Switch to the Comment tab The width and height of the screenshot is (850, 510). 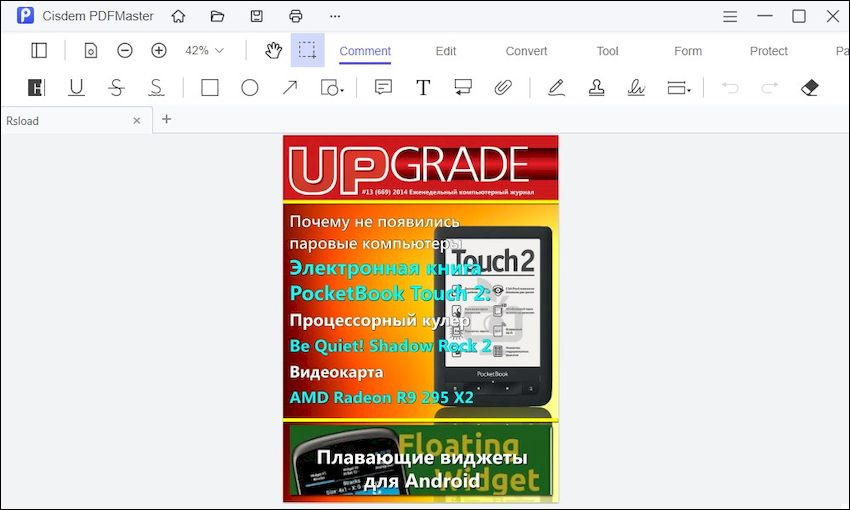pos(365,51)
